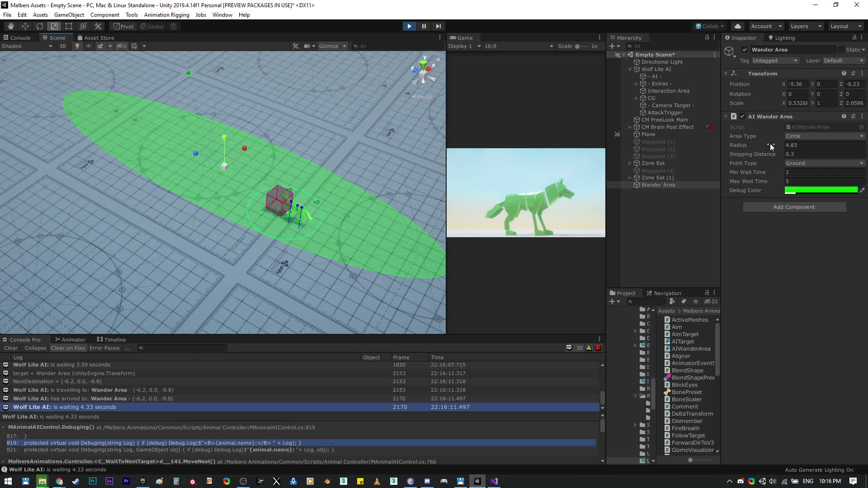Click the Play button

pyautogui.click(x=409, y=26)
